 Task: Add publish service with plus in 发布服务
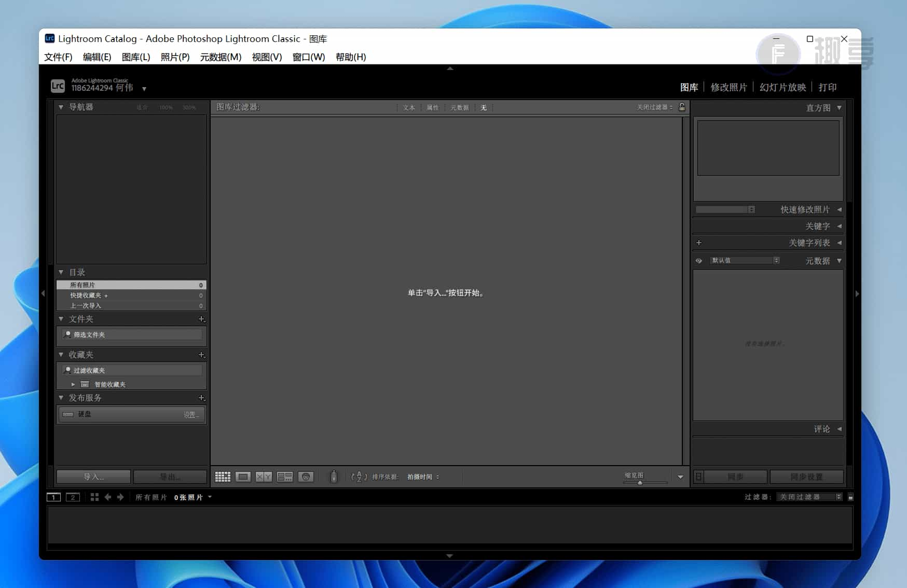pyautogui.click(x=202, y=398)
